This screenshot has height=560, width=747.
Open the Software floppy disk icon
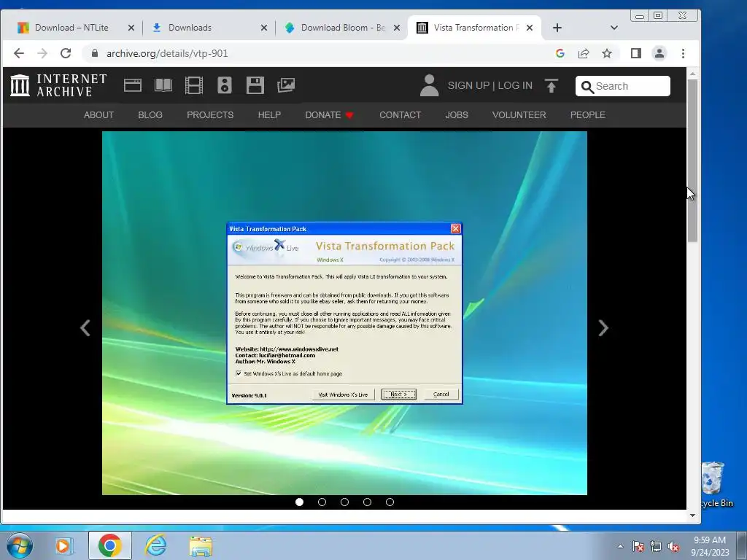255,85
